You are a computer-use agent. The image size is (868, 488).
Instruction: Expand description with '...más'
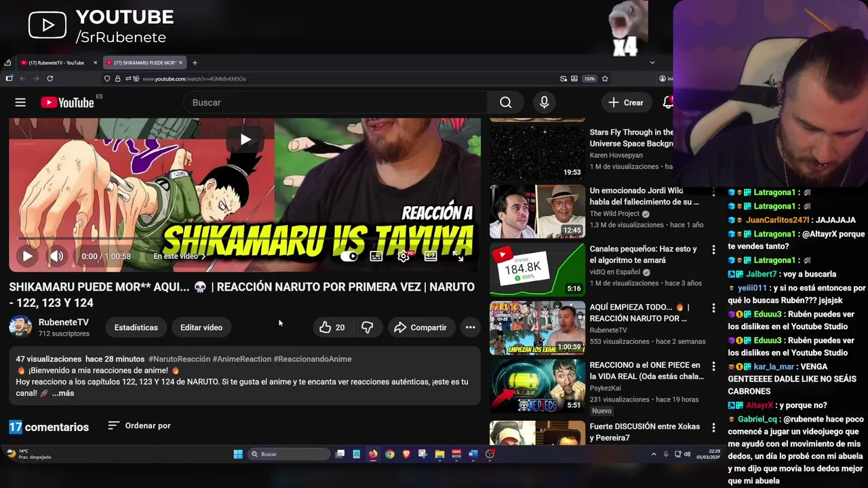tap(63, 393)
